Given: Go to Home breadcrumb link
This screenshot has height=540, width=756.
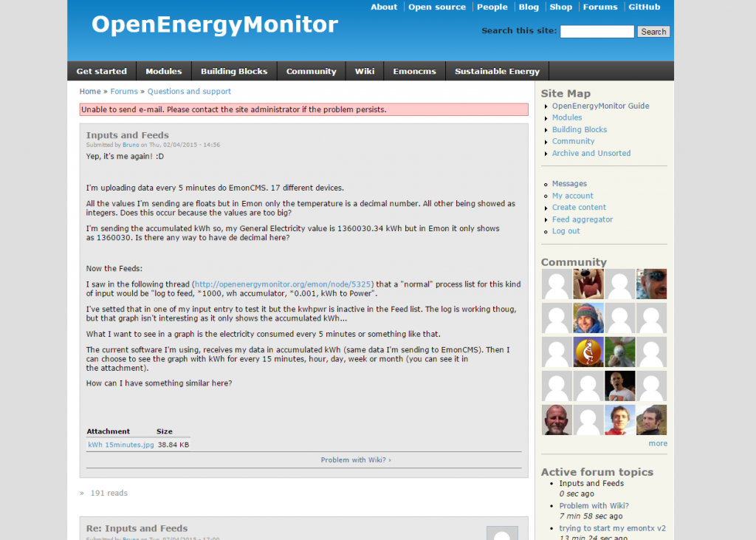Looking at the screenshot, I should pos(90,91).
